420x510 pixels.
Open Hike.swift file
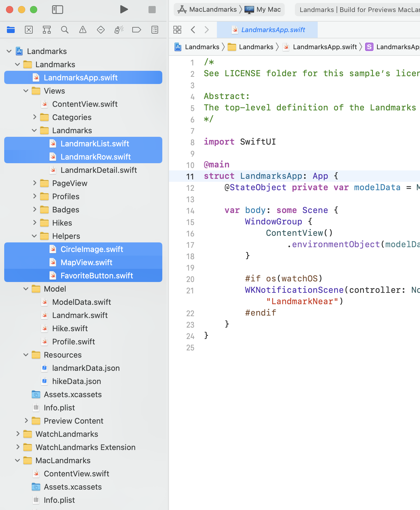[x=83, y=328]
